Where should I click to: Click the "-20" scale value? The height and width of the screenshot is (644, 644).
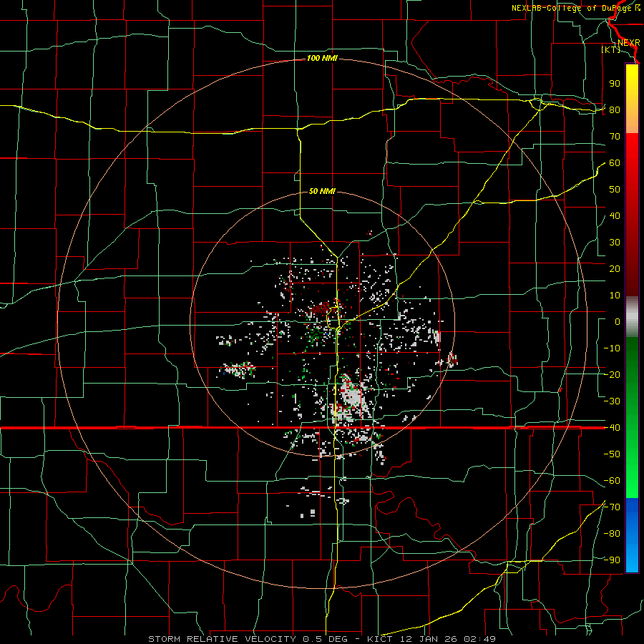612,375
